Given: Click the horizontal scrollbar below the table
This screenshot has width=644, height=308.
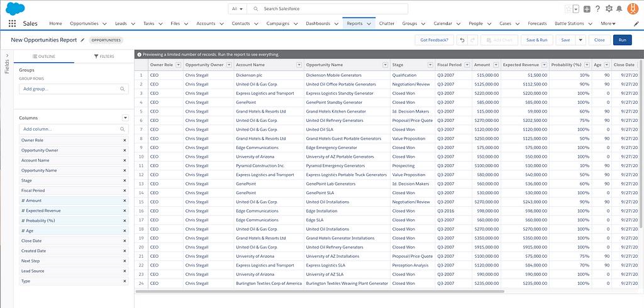Looking at the screenshot, I should point(321,292).
